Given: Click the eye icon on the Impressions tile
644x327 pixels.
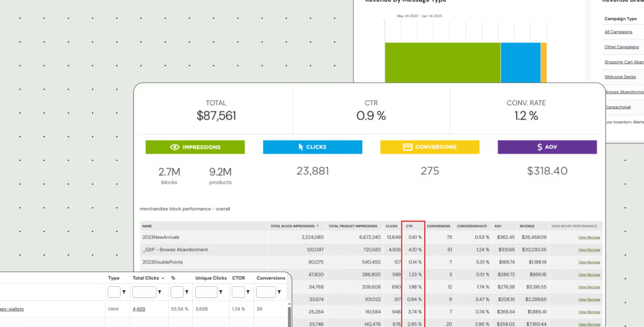Looking at the screenshot, I should tap(174, 147).
